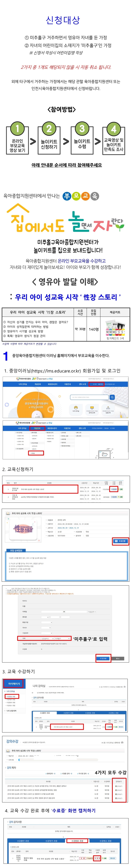
Task: Open 과정검색 in the homepage navigation bar
Action: click(x=38, y=384)
